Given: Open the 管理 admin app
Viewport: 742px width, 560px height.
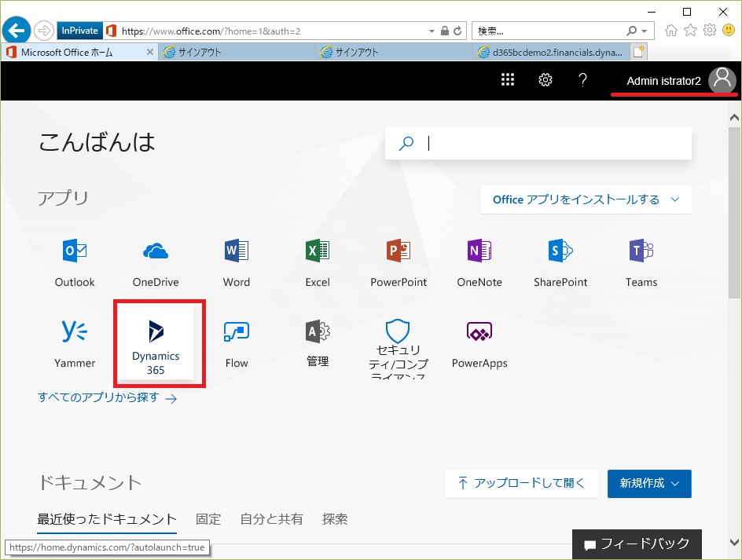Looking at the screenshot, I should click(317, 343).
